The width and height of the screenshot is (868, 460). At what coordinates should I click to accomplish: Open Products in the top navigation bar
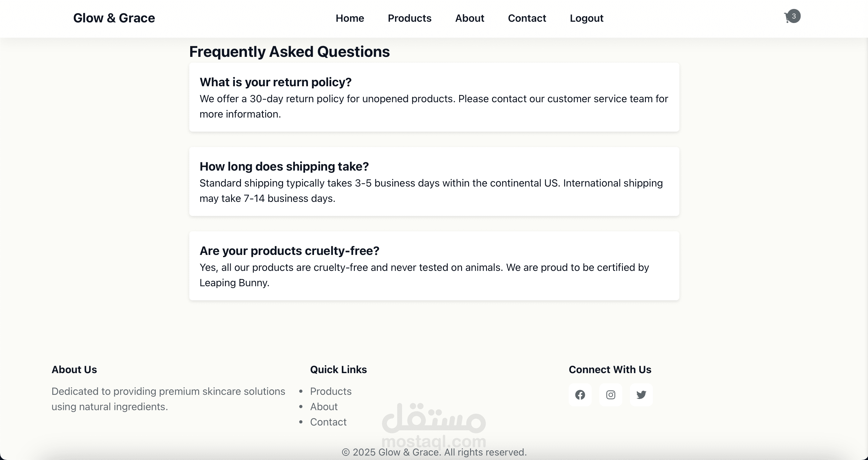pyautogui.click(x=409, y=18)
